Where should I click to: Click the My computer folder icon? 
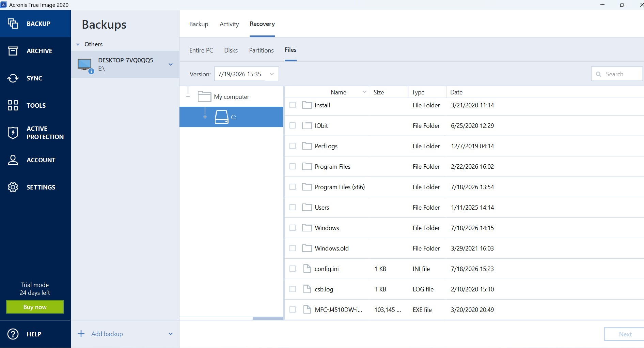(x=204, y=96)
